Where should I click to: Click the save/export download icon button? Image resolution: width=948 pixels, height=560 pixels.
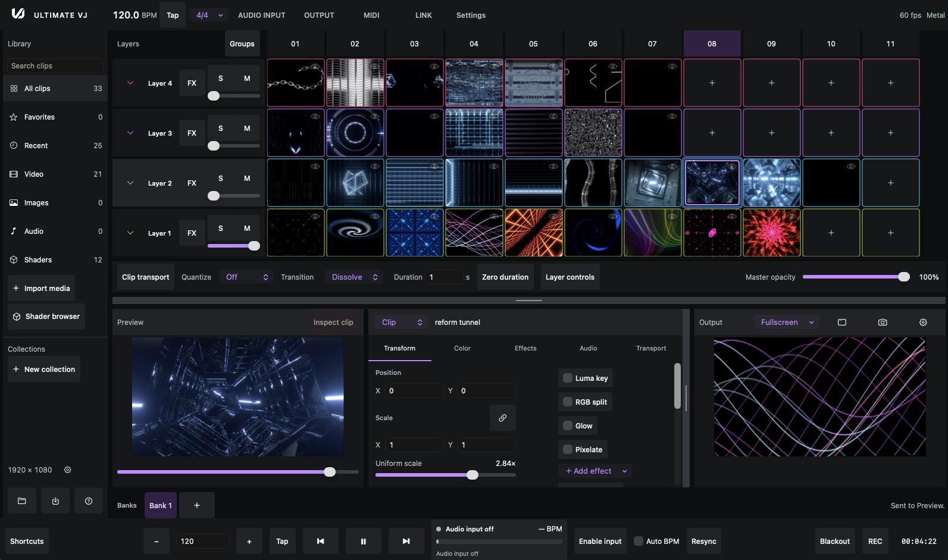[x=55, y=501]
